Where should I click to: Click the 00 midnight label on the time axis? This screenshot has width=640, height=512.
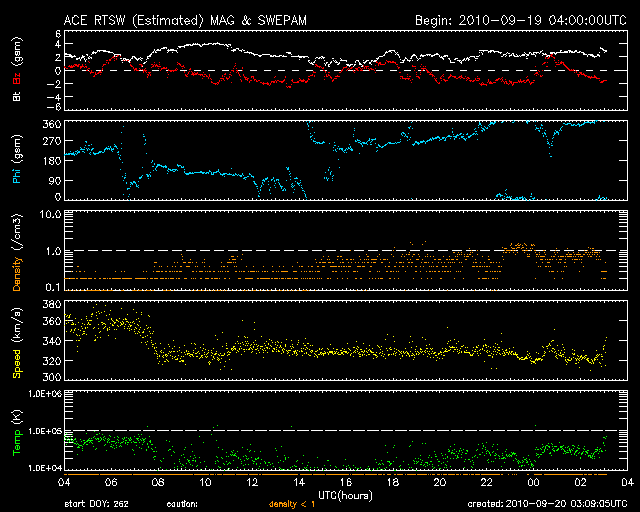[533, 483]
